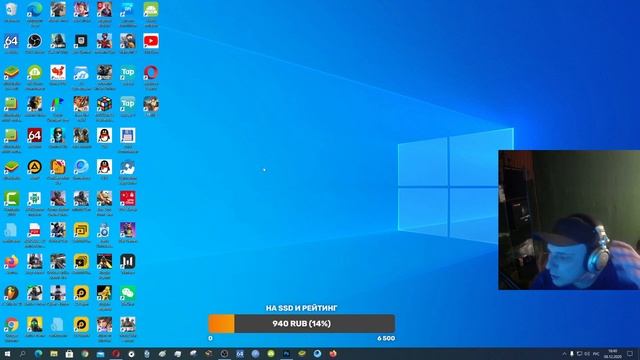Open the taskbar clock and date

pyautogui.click(x=613, y=354)
